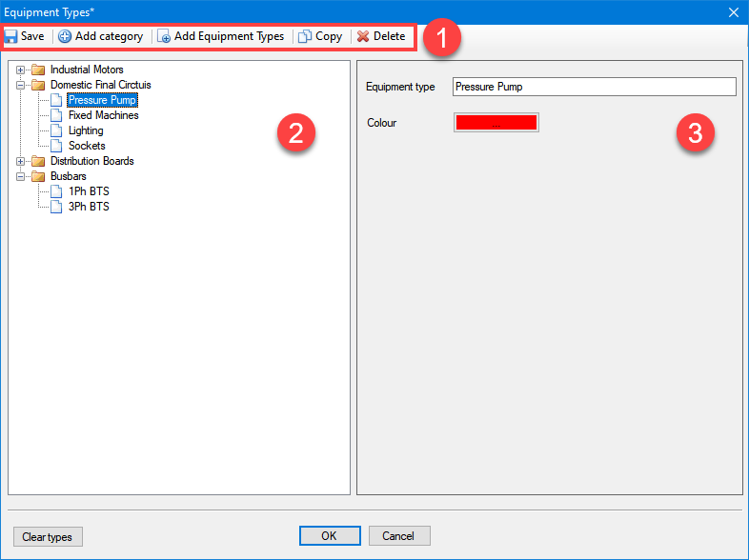Click the Add Equipment Types icon
749x560 pixels.
164,36
